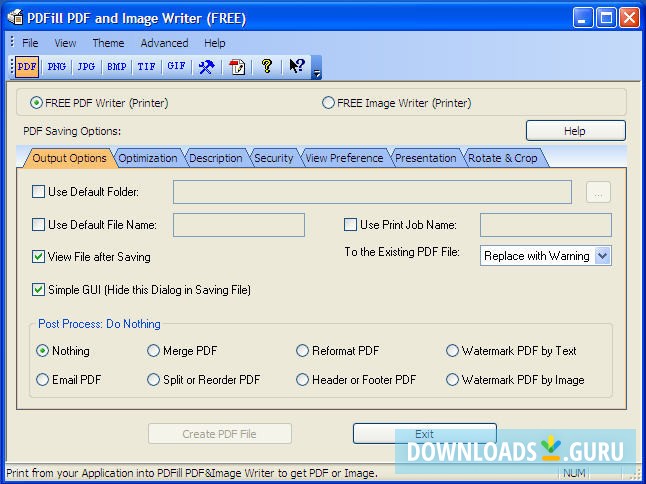Click the PDF document editor toolbar icon
The height and width of the screenshot is (484, 646).
point(237,67)
